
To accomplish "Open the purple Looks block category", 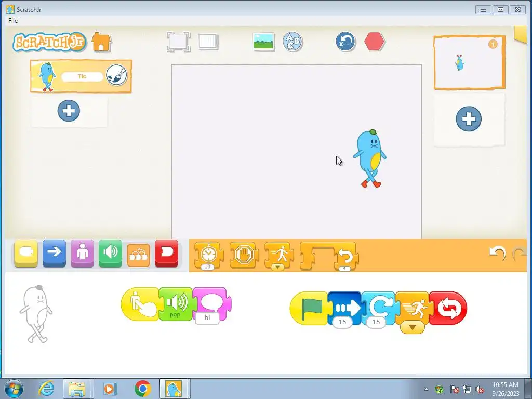I will coord(83,254).
